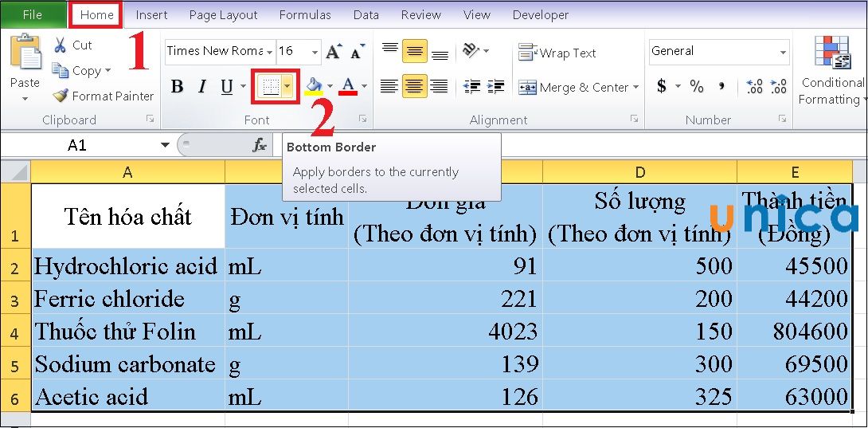Click the Increase Indent icon
Image resolution: width=868 pixels, height=428 pixels.
click(x=495, y=87)
